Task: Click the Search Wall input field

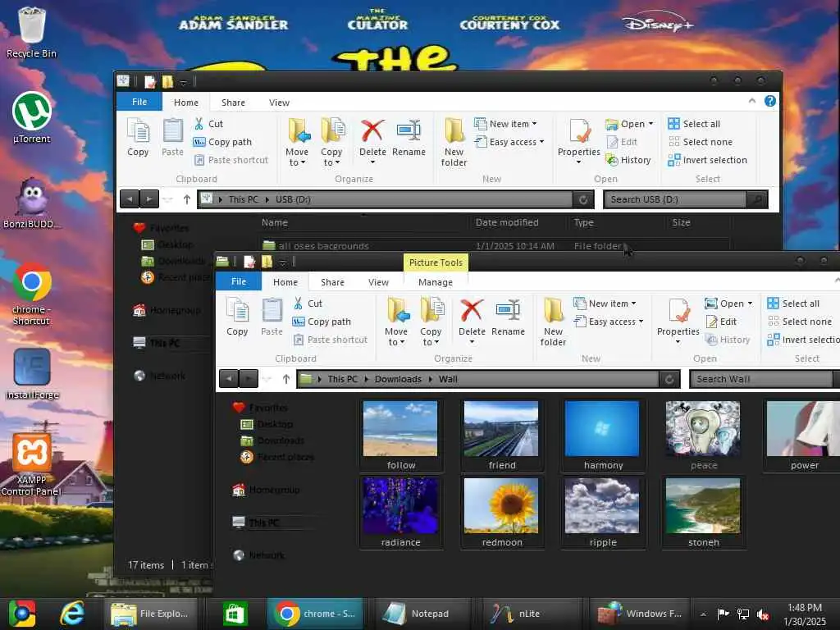Action: pyautogui.click(x=760, y=379)
